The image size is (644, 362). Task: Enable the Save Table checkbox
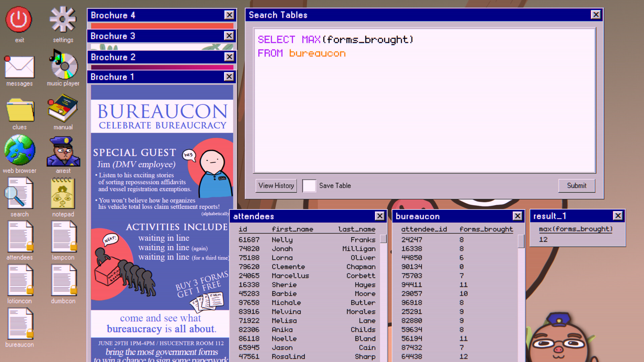tap(309, 185)
